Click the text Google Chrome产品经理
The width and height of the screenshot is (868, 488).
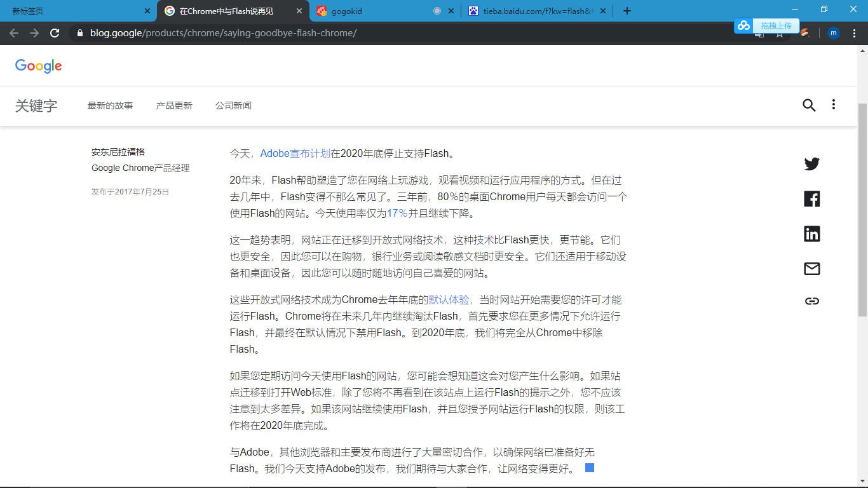tap(140, 168)
